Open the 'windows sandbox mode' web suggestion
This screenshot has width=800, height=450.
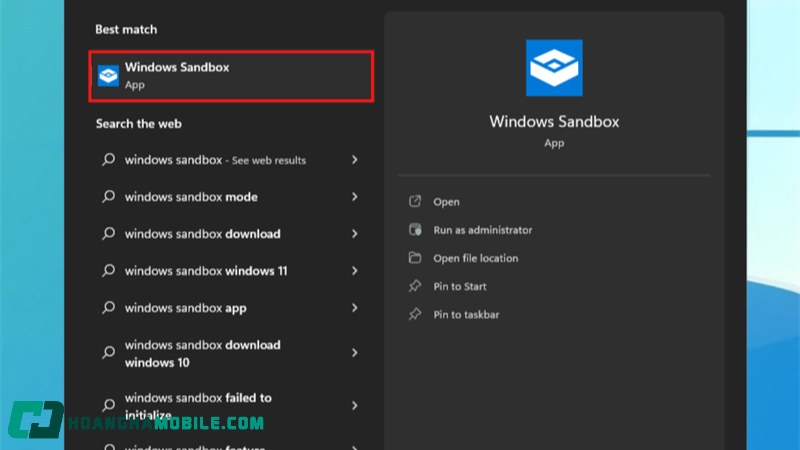(191, 197)
